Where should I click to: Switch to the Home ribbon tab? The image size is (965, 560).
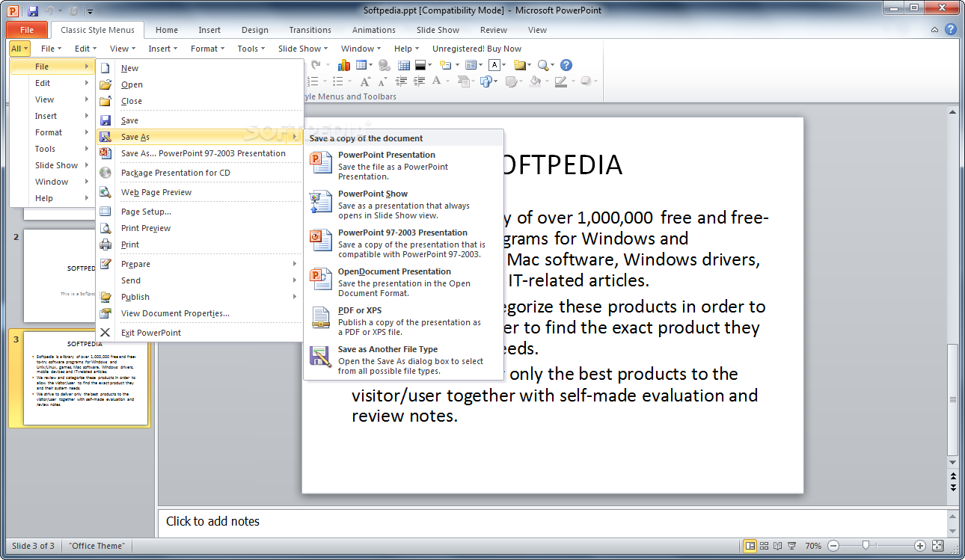click(x=167, y=30)
